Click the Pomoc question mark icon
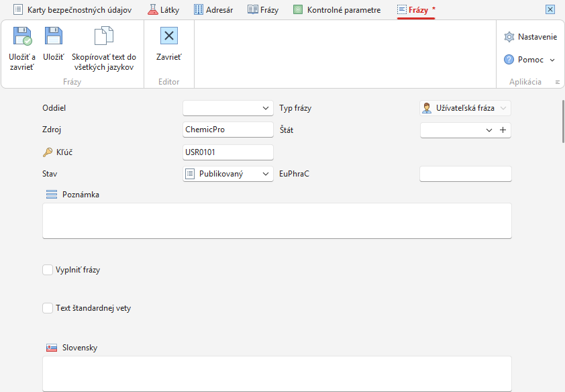Viewport: 565px width, 392px height. tap(509, 60)
